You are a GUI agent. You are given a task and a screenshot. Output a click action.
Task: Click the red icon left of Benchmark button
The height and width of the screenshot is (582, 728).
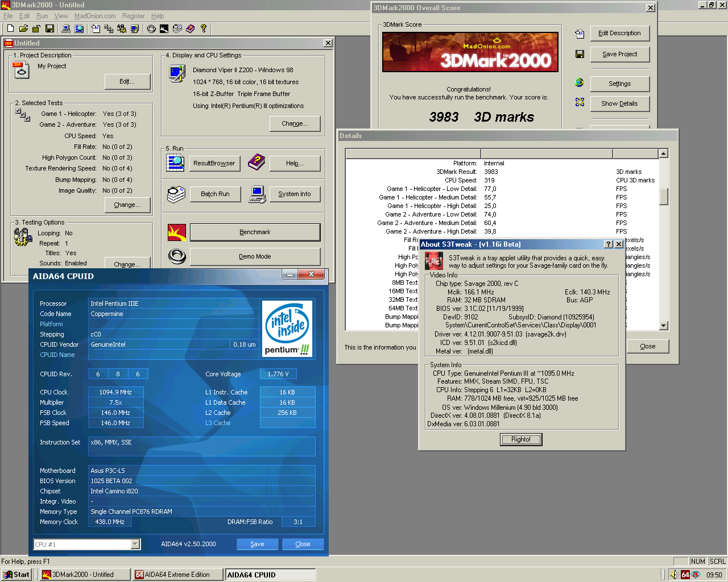(177, 232)
